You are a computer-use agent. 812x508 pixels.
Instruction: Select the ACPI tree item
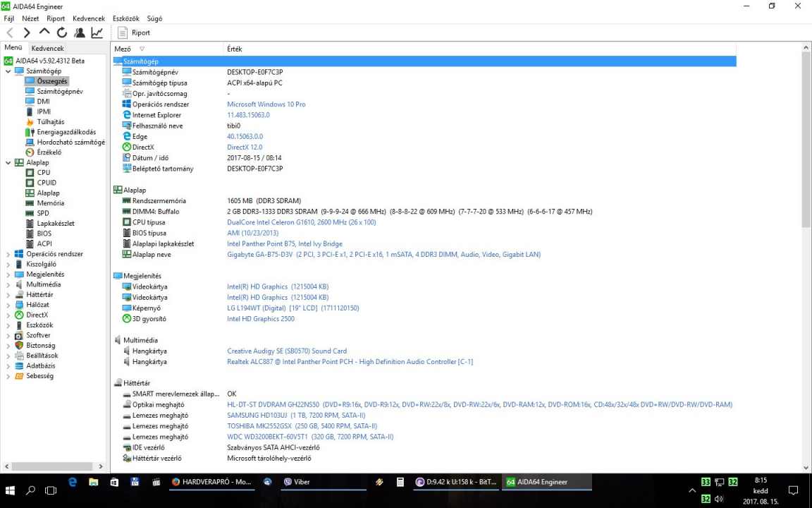click(44, 243)
